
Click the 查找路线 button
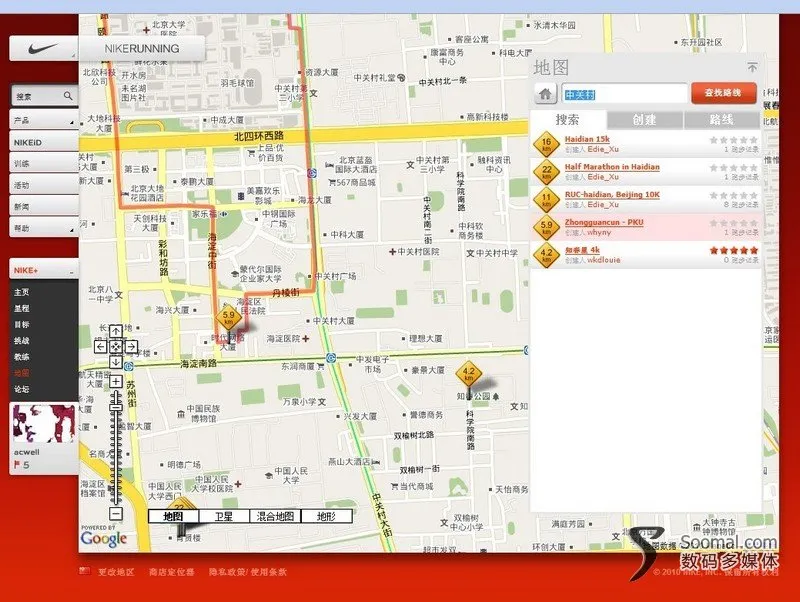pyautogui.click(x=723, y=93)
